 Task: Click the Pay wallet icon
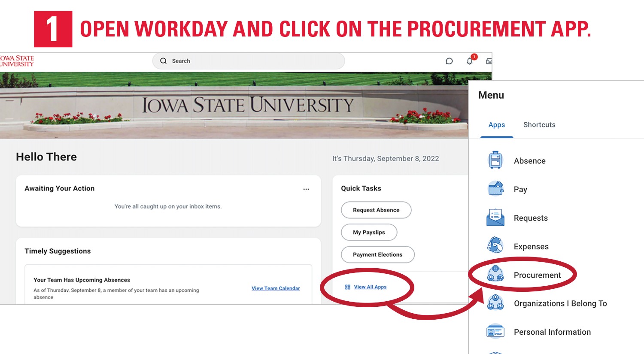495,189
